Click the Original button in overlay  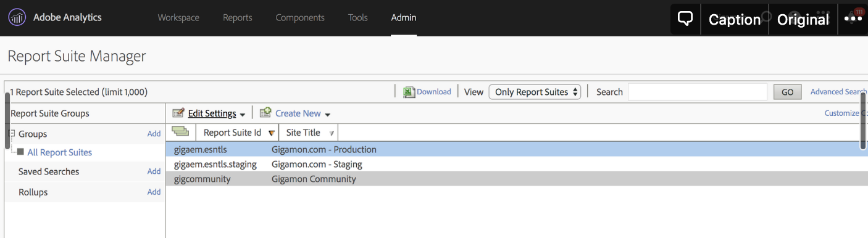point(803,20)
